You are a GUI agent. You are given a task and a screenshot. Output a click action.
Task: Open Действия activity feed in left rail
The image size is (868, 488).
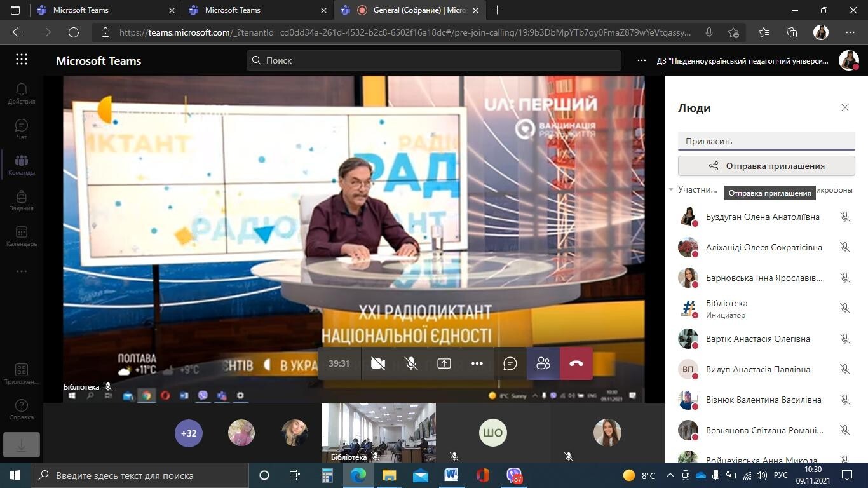click(22, 93)
